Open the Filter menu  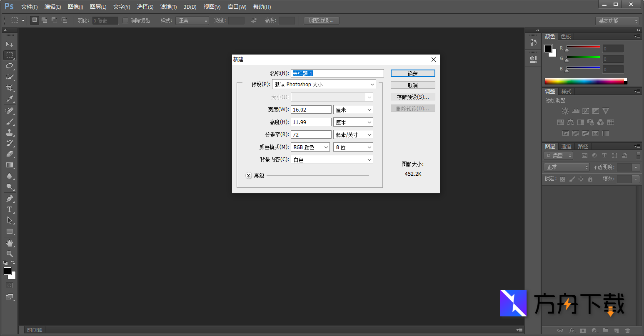click(168, 7)
